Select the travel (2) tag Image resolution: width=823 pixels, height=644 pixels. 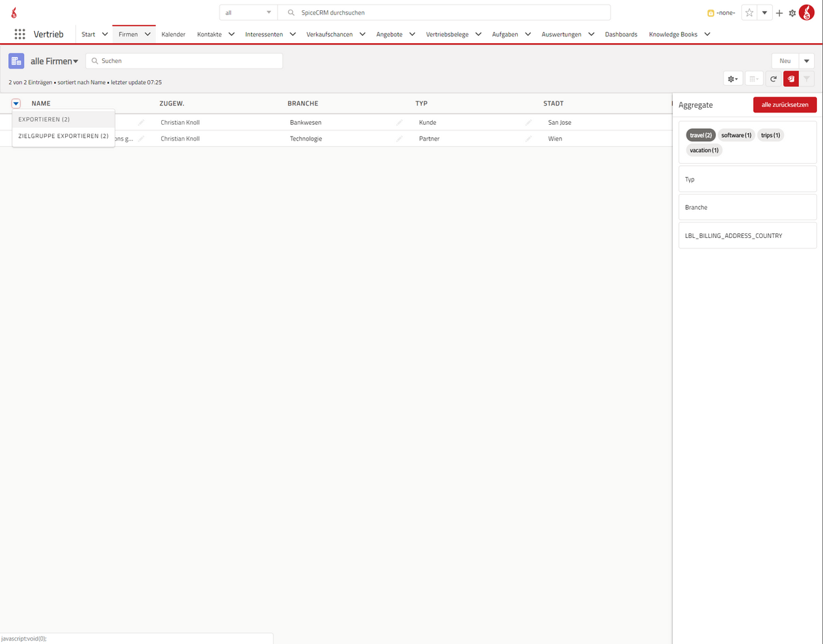click(701, 135)
